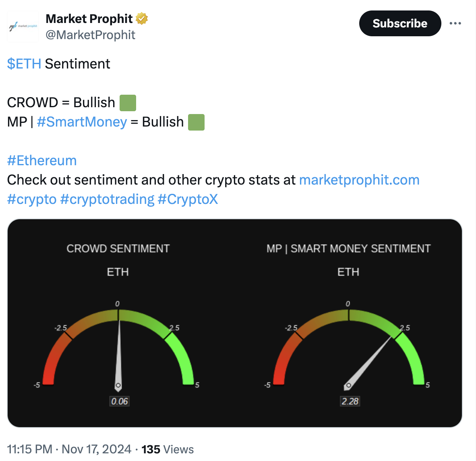476x461 pixels.
Task: Open the #Ethereum hashtag
Action: pyautogui.click(x=42, y=160)
